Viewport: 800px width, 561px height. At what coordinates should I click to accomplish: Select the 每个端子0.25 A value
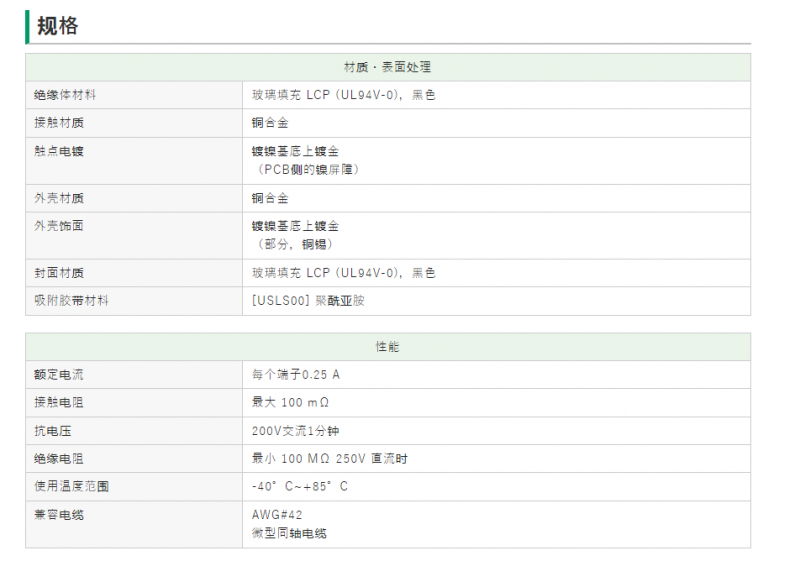point(296,375)
